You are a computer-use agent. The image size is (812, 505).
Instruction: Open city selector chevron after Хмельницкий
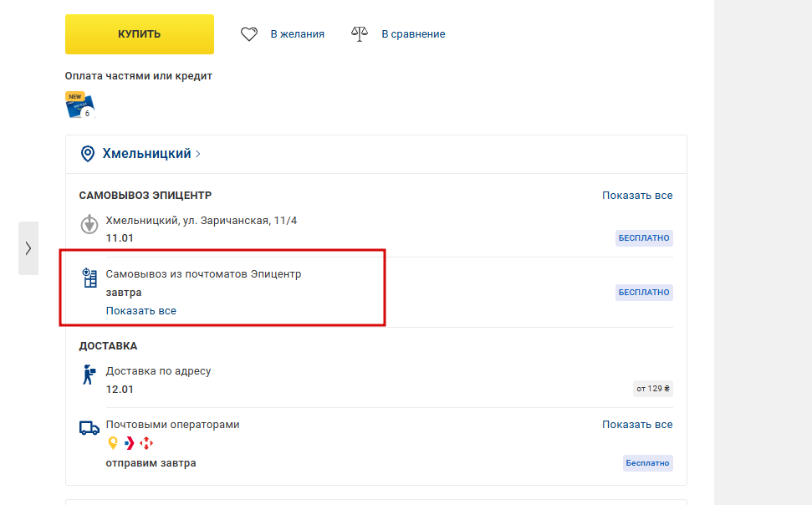point(198,154)
